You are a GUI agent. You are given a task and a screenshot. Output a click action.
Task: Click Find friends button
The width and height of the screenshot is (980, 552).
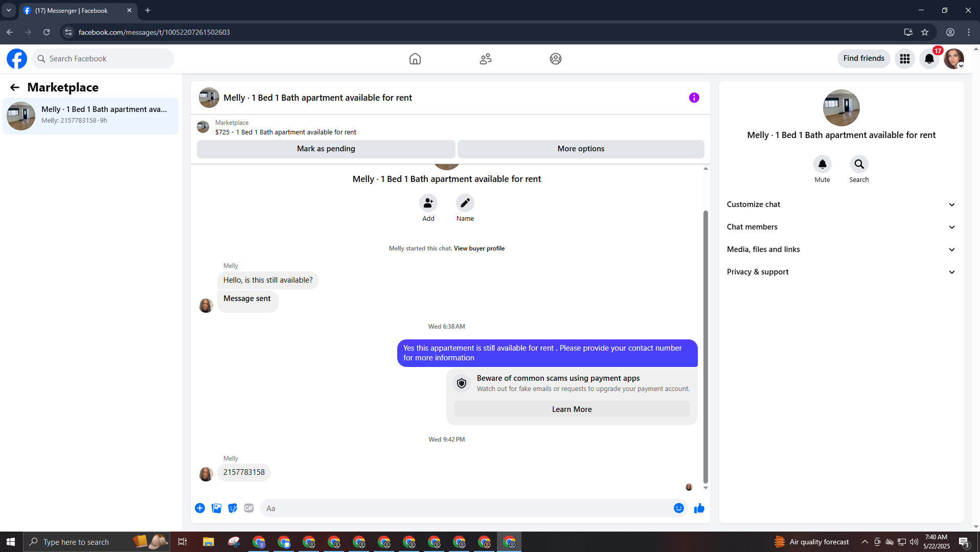pos(864,58)
